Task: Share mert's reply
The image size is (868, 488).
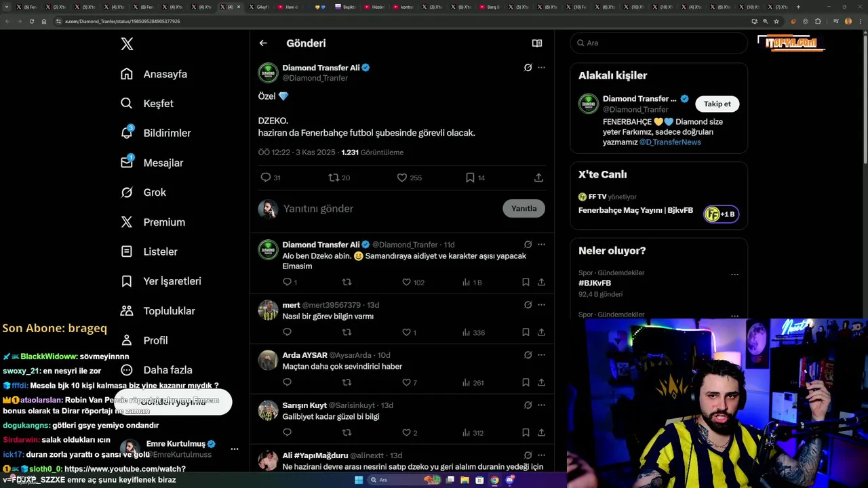Action: pos(541,332)
